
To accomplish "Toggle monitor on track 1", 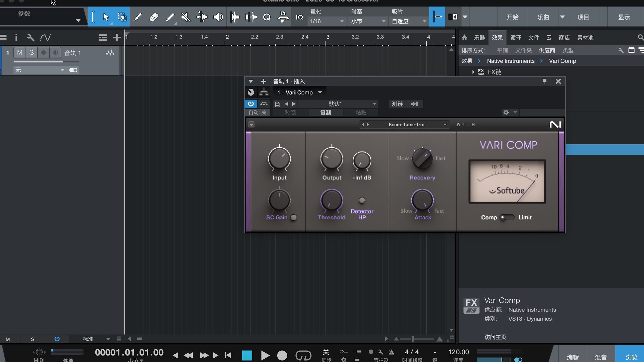I will 55,53.
